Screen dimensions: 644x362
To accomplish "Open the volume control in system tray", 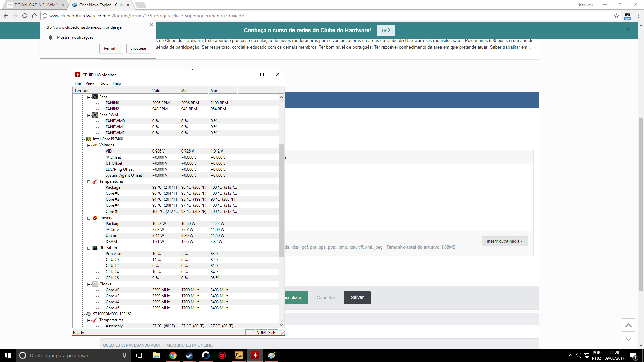I will coord(578,355).
